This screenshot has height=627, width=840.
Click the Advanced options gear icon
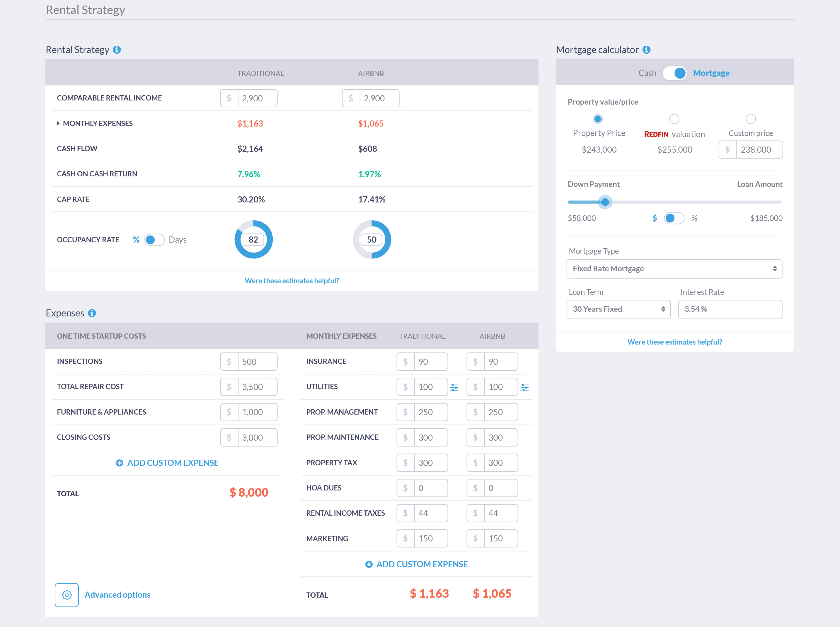[x=67, y=595]
